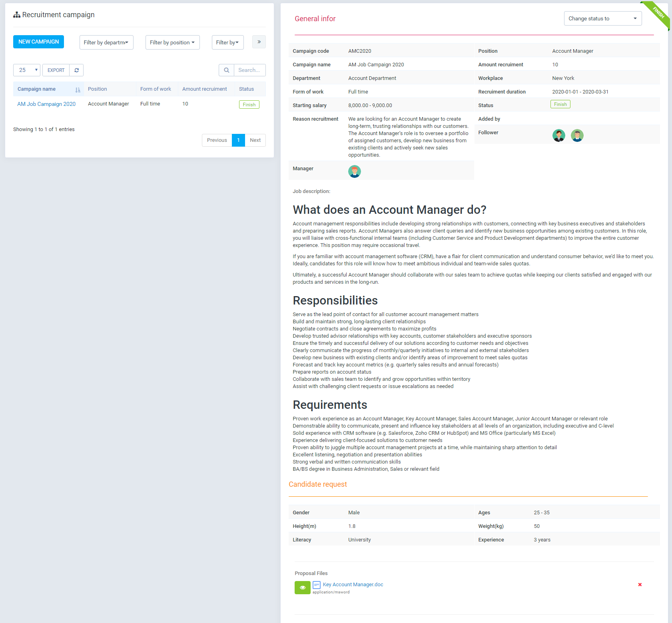The height and width of the screenshot is (623, 672).
Task: Expand the Filter by department dropdown
Action: [x=106, y=42]
